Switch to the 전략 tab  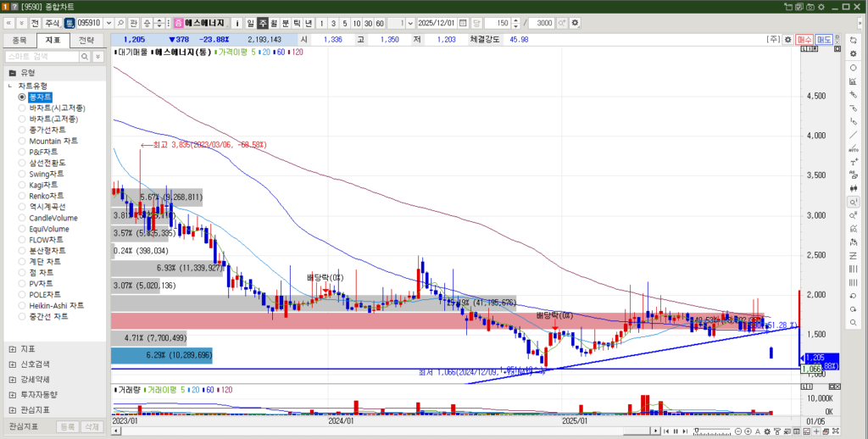[86, 40]
